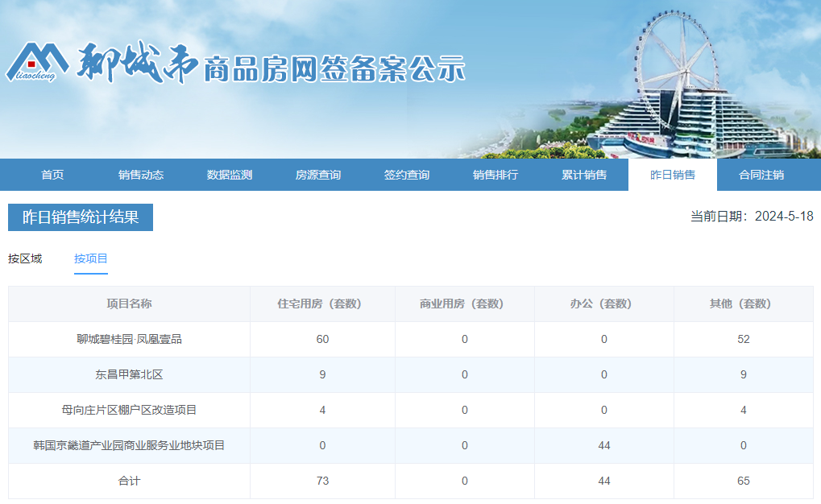The height and width of the screenshot is (504, 821).
Task: Open the 数据监测 menu item
Action: tap(230, 175)
